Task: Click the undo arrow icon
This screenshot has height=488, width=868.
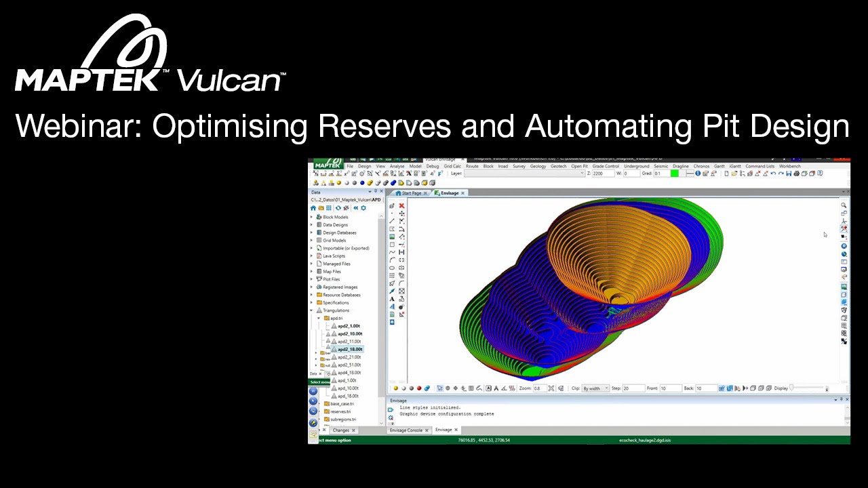Action: click(x=773, y=174)
